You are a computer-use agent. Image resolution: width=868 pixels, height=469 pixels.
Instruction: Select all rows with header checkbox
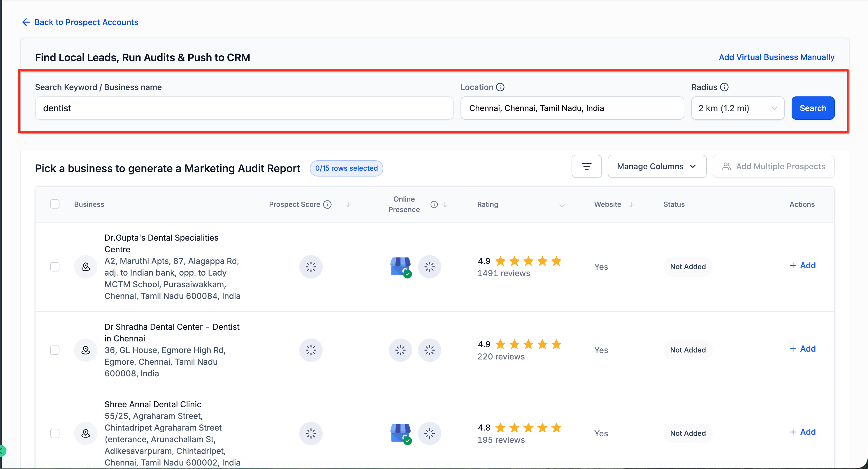[55, 204]
